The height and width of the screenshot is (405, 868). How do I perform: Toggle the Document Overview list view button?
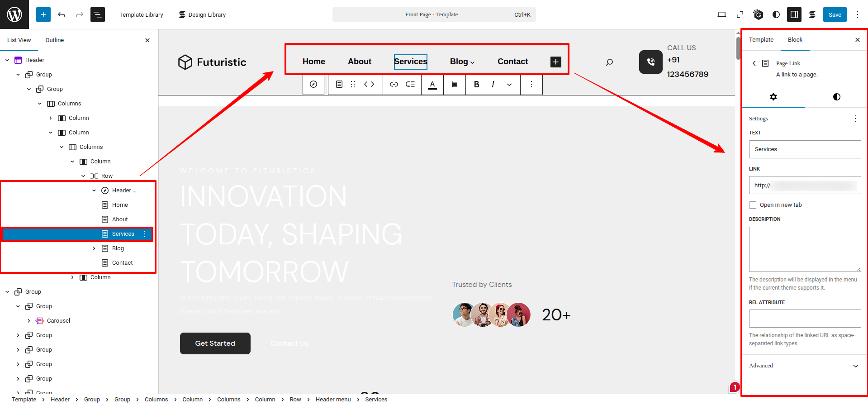(97, 14)
